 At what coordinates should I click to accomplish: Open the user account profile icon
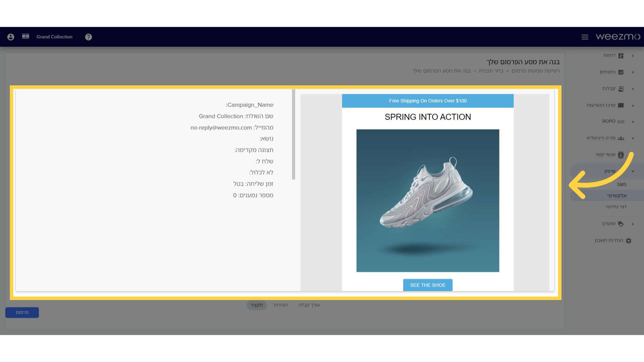(11, 37)
